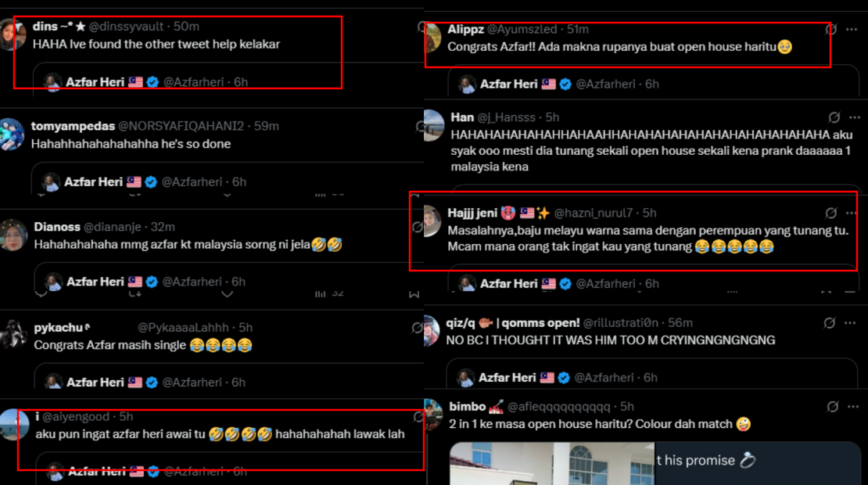Click Hajjj jeni's avatar

click(432, 221)
